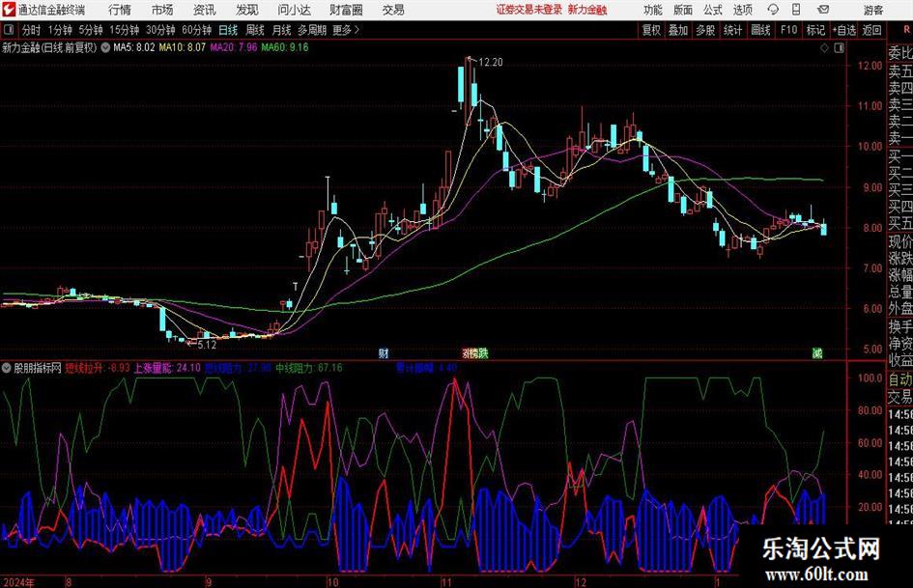Open the 市场 menu
Image resolution: width=913 pixels, height=588 pixels.
162,10
